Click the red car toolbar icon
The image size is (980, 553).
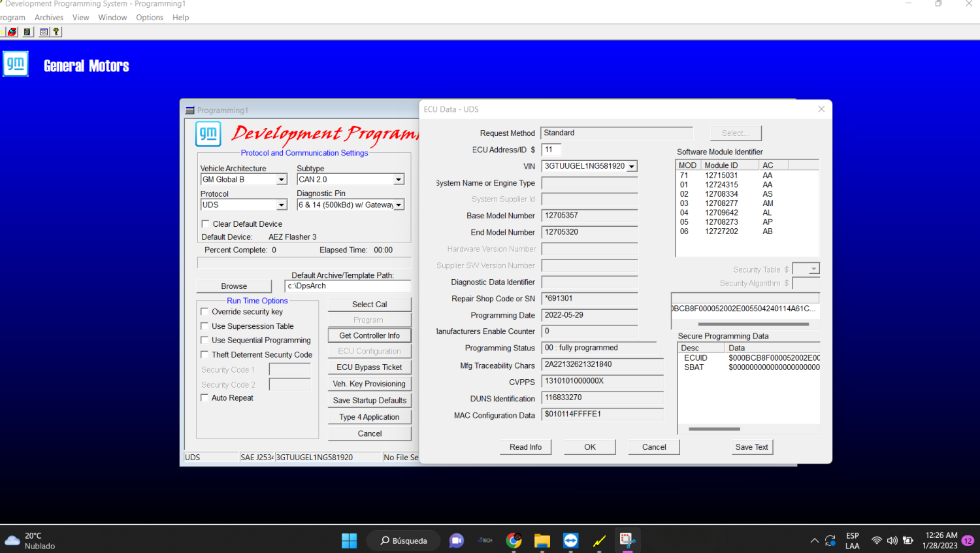[12, 31]
